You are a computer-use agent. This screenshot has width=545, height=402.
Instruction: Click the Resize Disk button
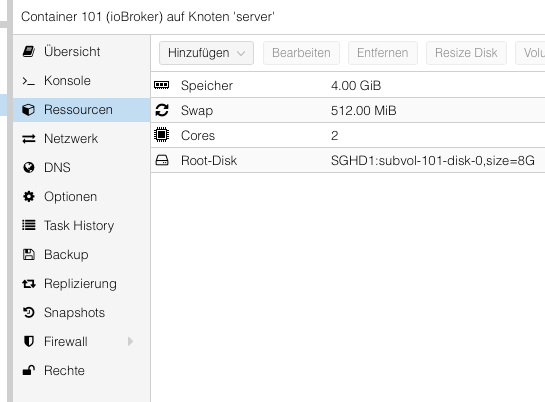(466, 53)
